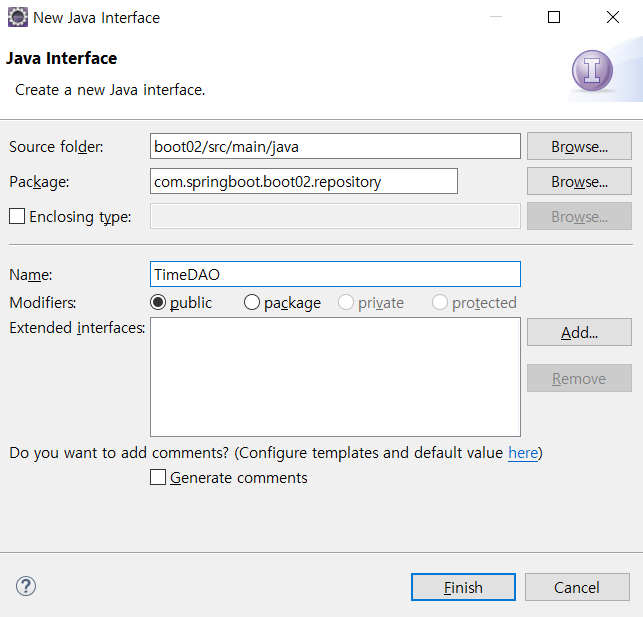
Task: Click into the Source folder text field
Action: point(335,146)
